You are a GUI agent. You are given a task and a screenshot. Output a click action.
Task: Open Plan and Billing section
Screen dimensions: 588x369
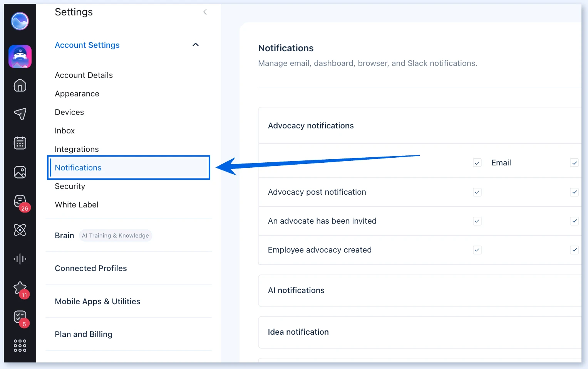pyautogui.click(x=84, y=334)
